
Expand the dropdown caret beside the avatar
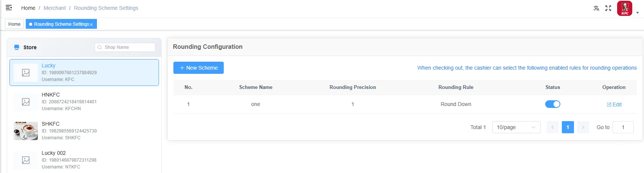(x=638, y=12)
